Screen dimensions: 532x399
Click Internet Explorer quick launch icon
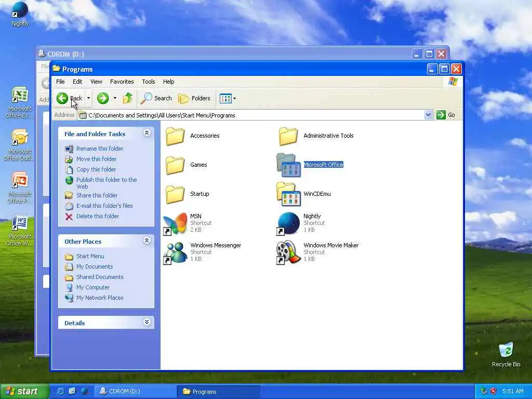(x=60, y=391)
